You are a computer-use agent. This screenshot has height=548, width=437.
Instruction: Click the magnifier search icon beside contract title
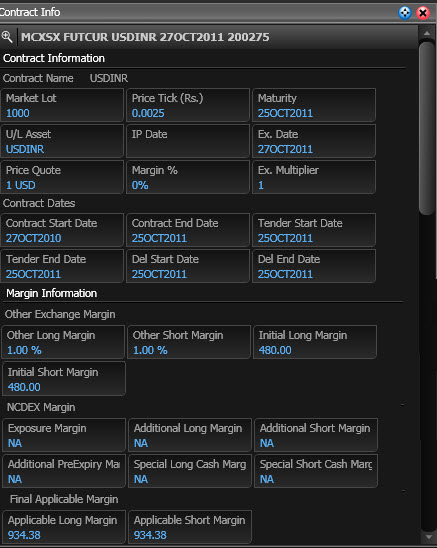pyautogui.click(x=7, y=37)
